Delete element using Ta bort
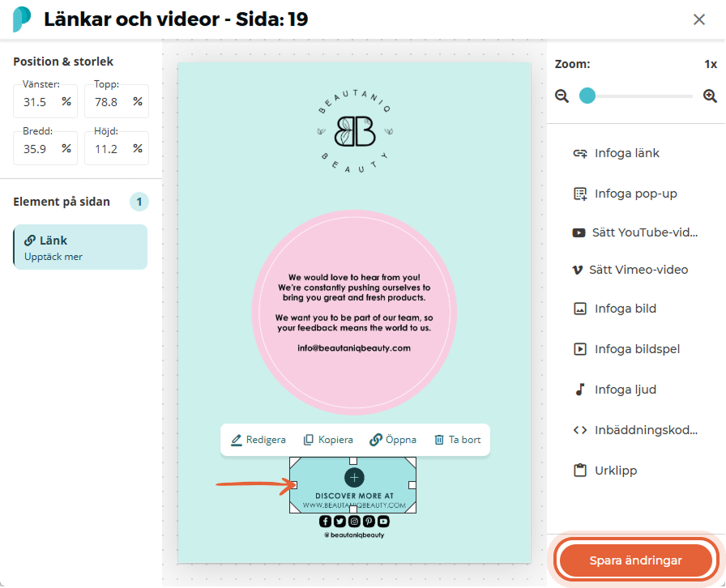The image size is (726, 588). 458,439
